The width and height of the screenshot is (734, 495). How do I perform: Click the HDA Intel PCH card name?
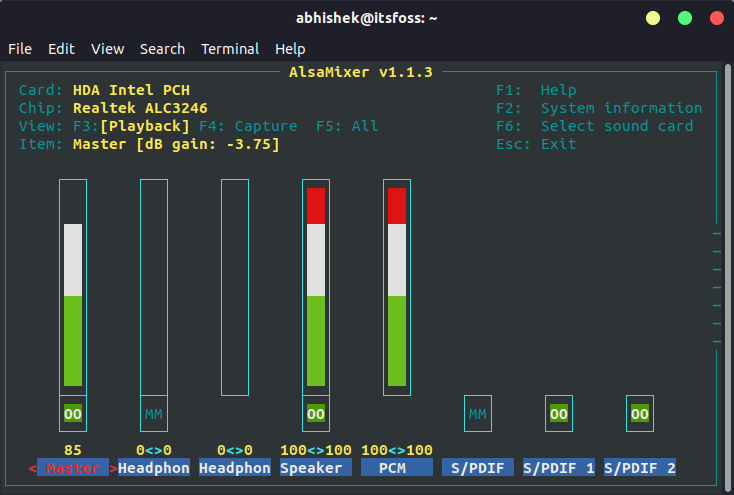[132, 90]
